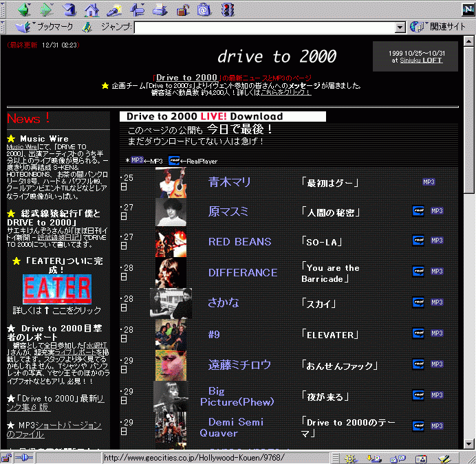Print the page with the printer icon
Screen dimensions: 476x464
coord(160,10)
